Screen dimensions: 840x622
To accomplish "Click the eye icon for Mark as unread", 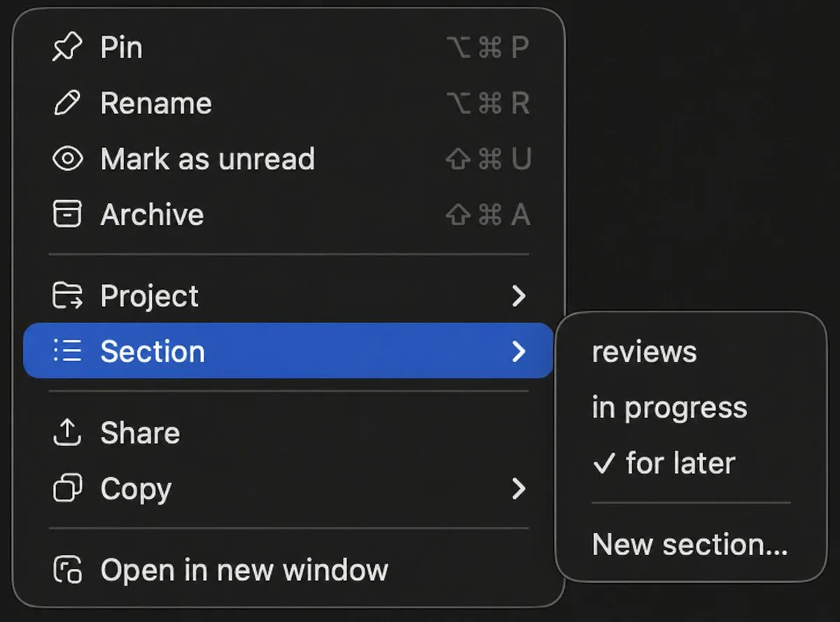I will (67, 159).
